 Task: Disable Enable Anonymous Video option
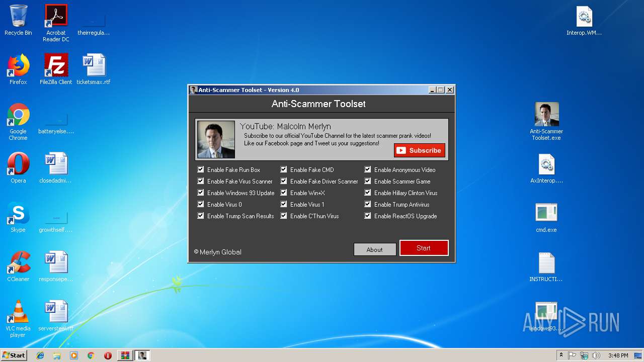pyautogui.click(x=368, y=169)
